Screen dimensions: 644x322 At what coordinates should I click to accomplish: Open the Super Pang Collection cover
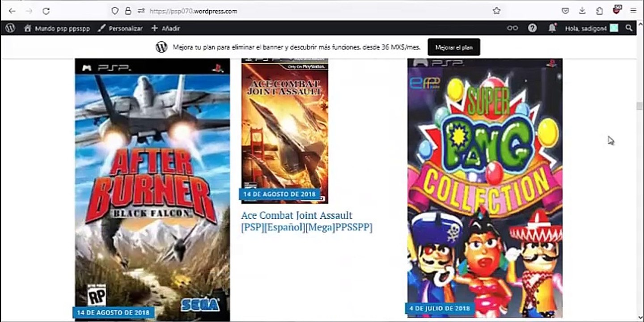point(485,188)
